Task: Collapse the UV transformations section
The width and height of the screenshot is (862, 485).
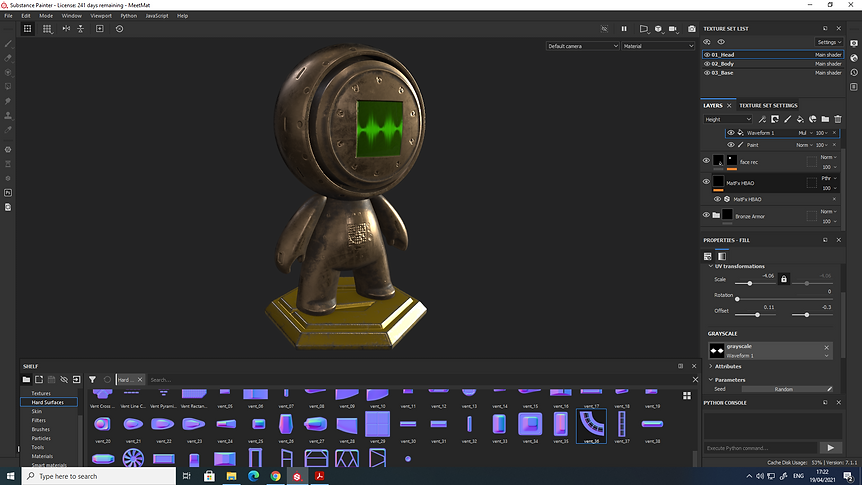Action: (711, 266)
